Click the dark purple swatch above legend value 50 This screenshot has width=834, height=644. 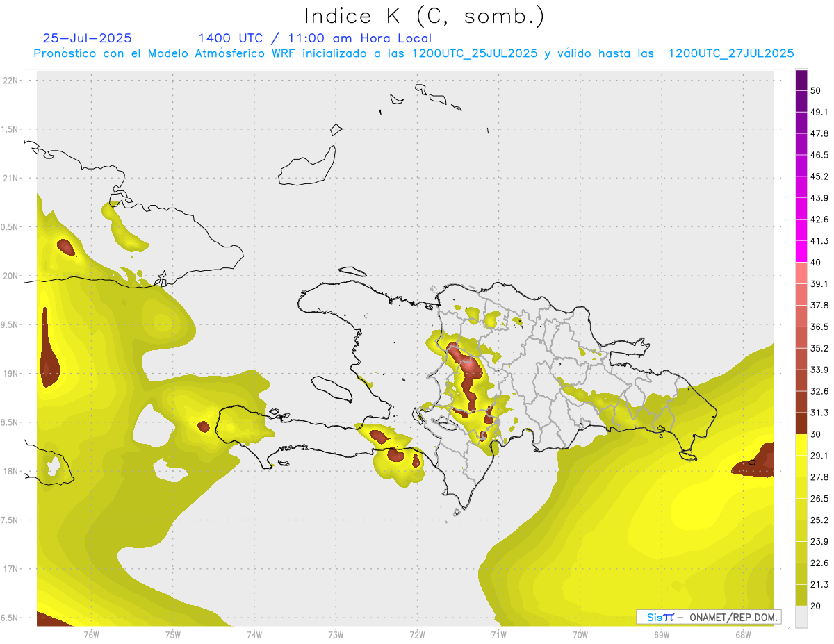point(801,80)
